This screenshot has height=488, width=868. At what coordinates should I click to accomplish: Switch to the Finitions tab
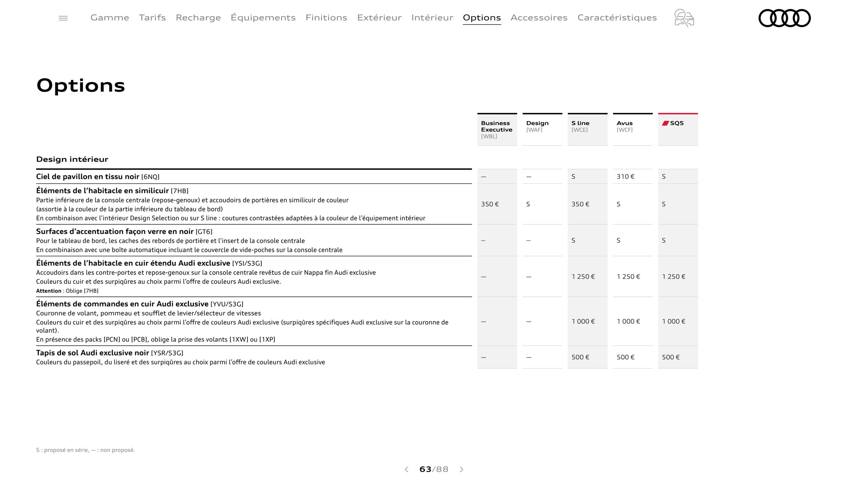tap(326, 17)
